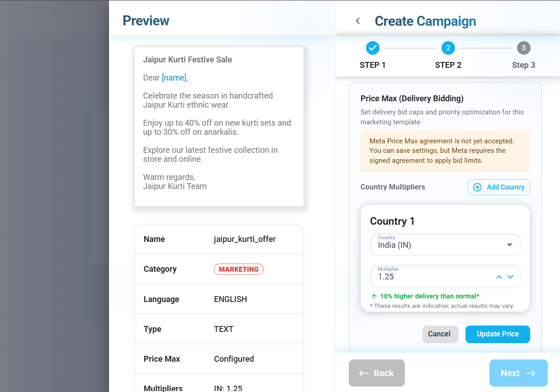
Task: Select the Step 3 label
Action: pos(524,65)
